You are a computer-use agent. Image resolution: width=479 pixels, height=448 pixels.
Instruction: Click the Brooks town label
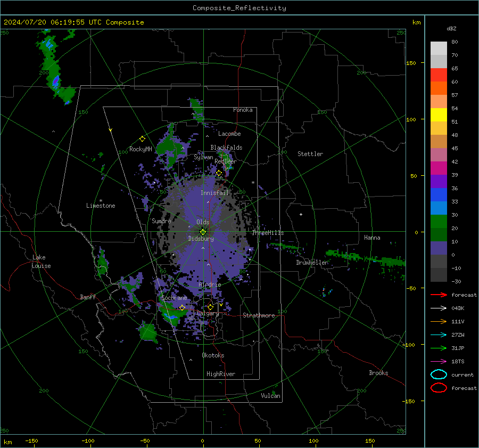tap(378, 373)
